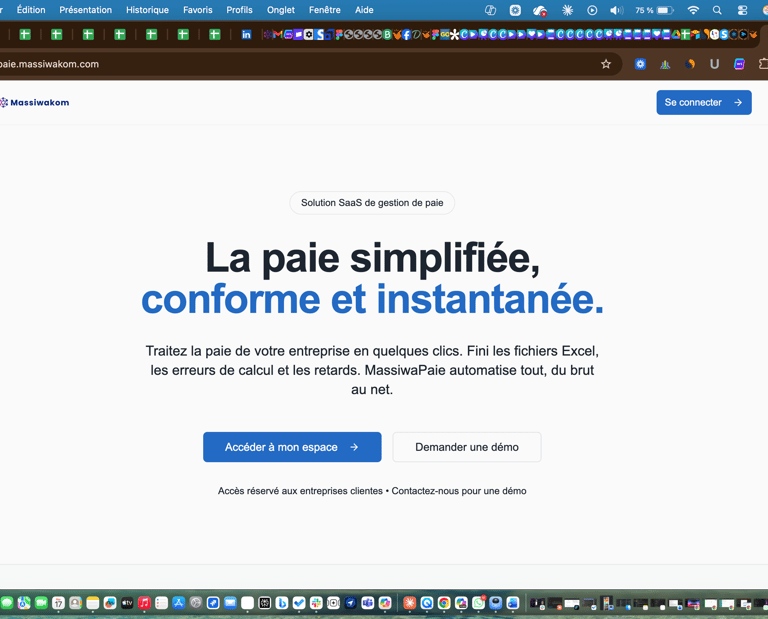Open Contacts from the Dock
Screen dimensions: 768x619
pyautogui.click(x=75, y=603)
